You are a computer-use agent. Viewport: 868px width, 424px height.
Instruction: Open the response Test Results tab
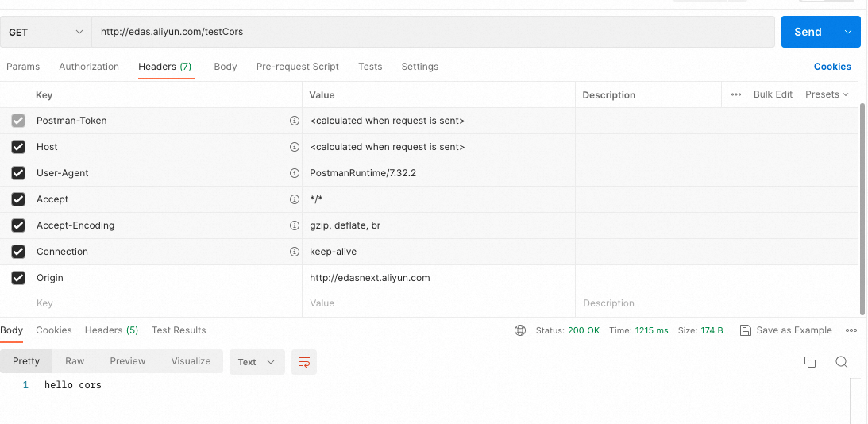pos(179,330)
